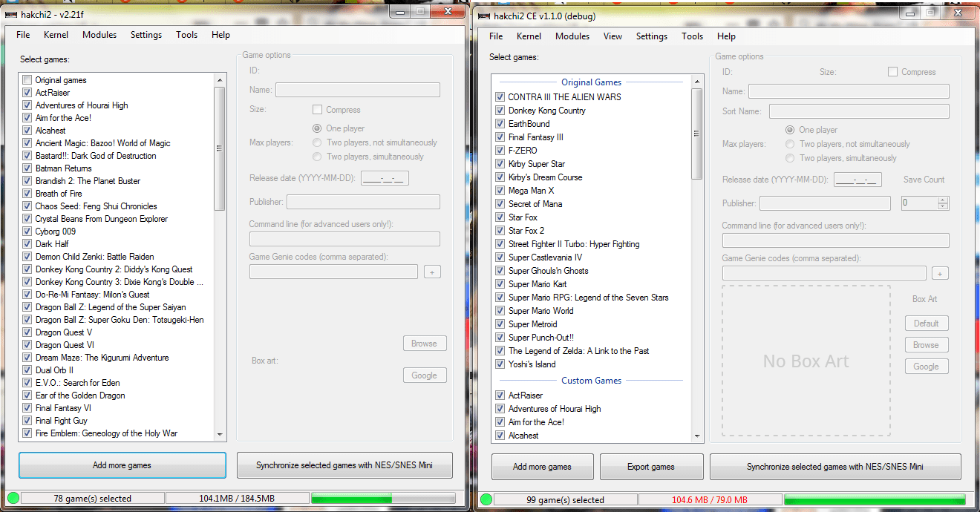Click Publisher field in hakchi2 CE

pyautogui.click(x=825, y=203)
